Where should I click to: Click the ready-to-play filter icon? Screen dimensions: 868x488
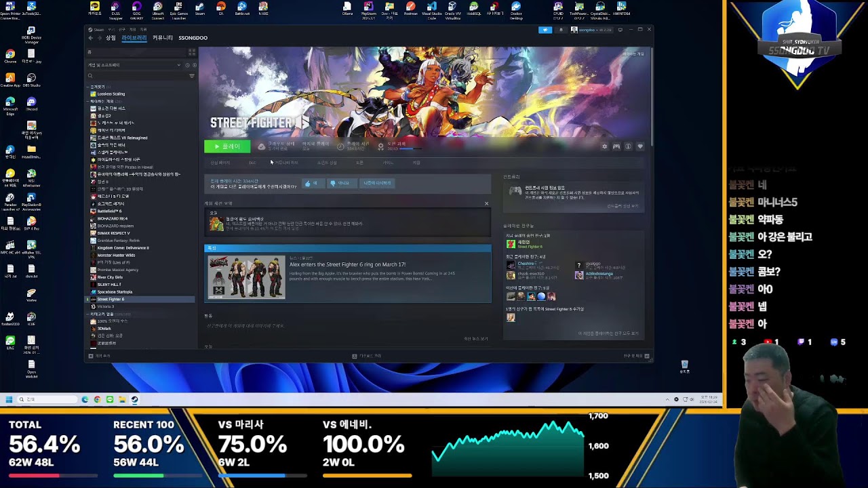tap(195, 65)
